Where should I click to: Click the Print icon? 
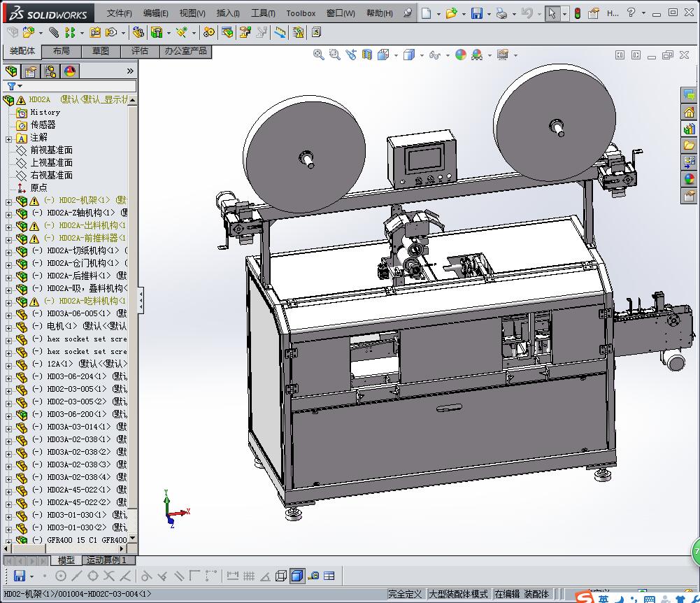click(501, 13)
